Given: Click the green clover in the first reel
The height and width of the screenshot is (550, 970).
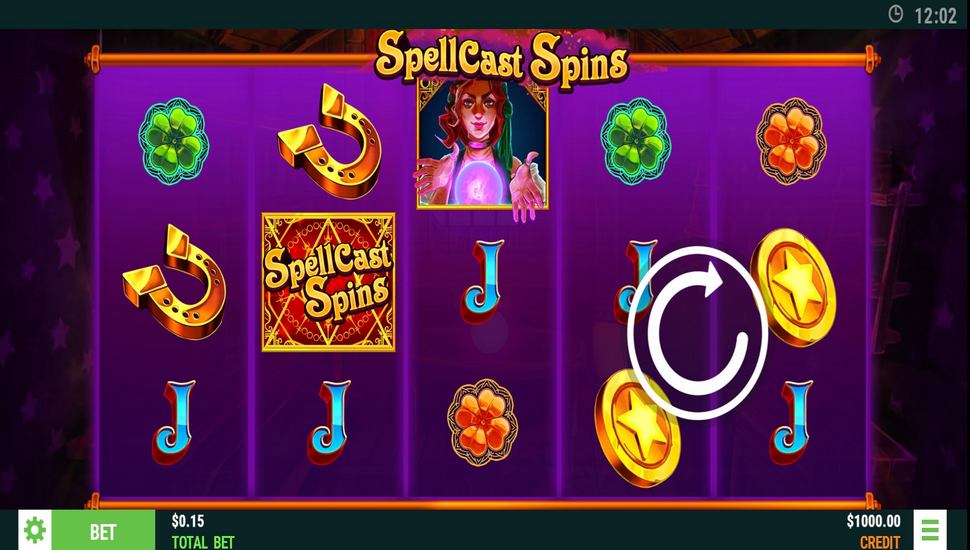Looking at the screenshot, I should click(174, 141).
